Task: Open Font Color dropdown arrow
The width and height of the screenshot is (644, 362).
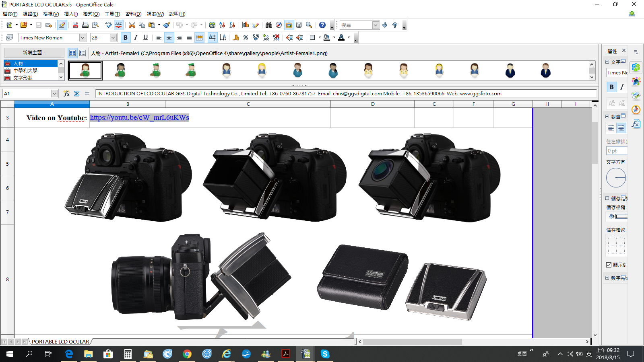Action: click(349, 37)
